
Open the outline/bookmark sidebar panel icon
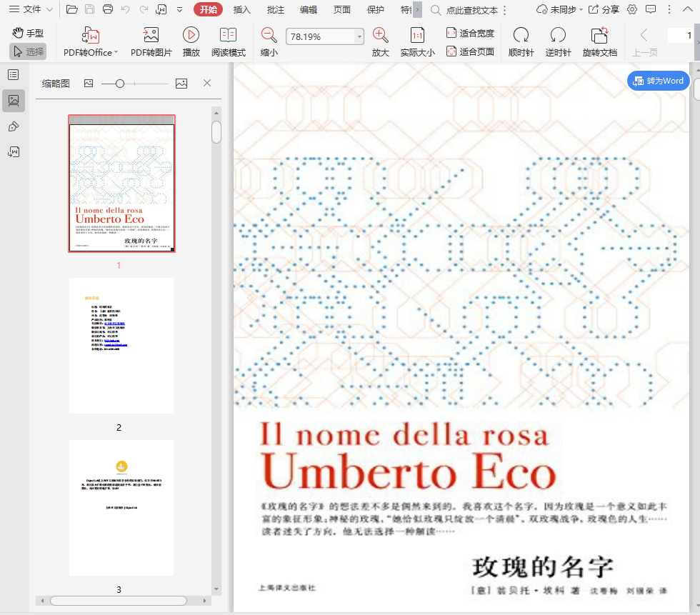(x=14, y=74)
